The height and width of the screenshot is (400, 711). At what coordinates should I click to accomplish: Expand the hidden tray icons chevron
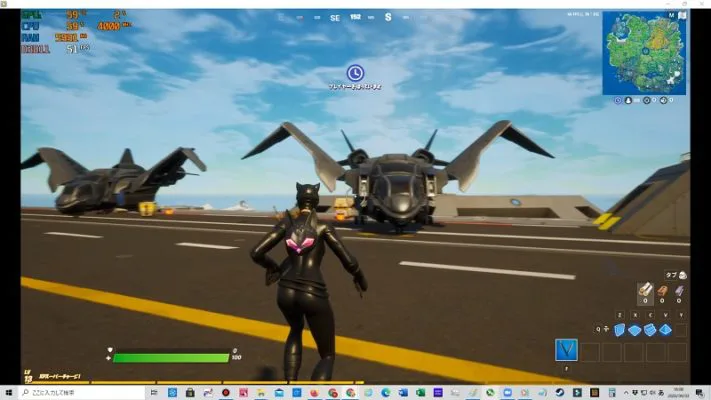(x=626, y=393)
